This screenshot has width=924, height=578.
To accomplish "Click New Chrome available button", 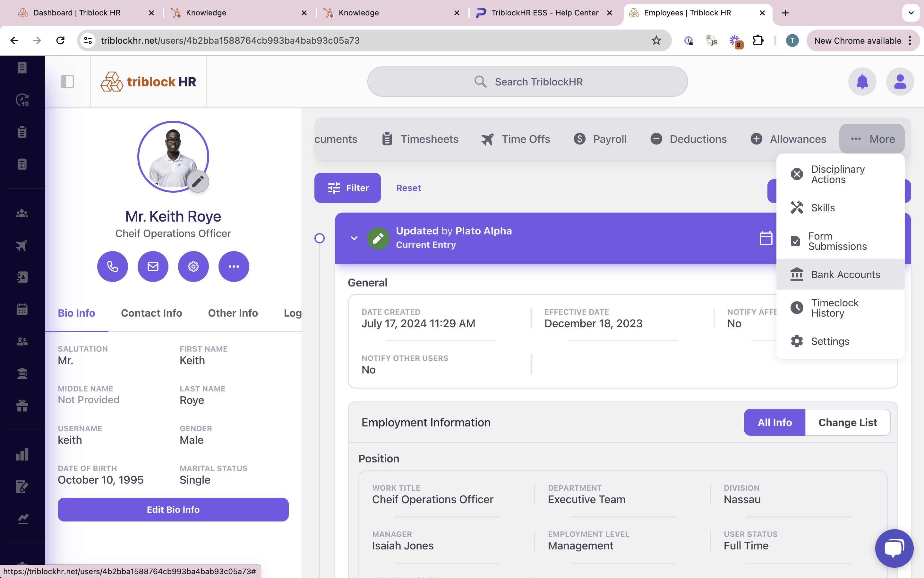I will pos(862,40).
